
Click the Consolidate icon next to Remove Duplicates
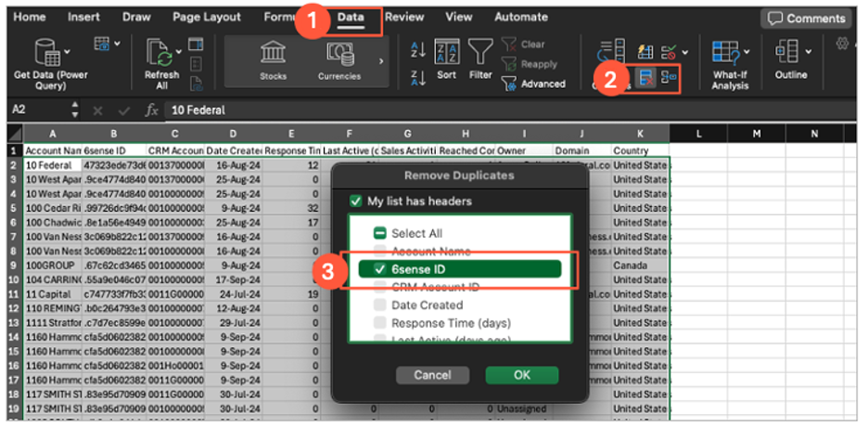[669, 79]
